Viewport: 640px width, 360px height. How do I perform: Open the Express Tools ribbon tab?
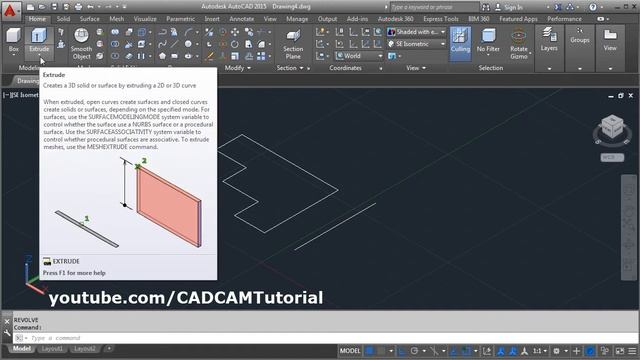pyautogui.click(x=441, y=19)
